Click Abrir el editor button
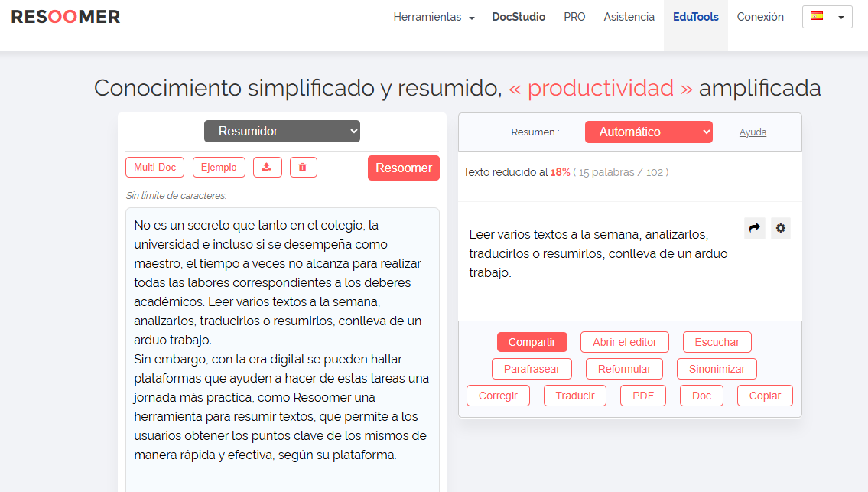 coord(625,342)
